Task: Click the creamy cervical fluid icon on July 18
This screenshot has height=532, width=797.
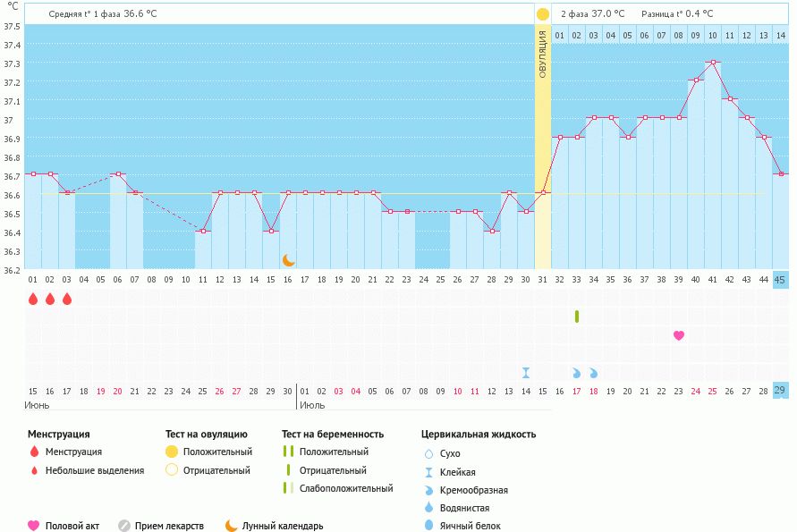Action: click(593, 373)
